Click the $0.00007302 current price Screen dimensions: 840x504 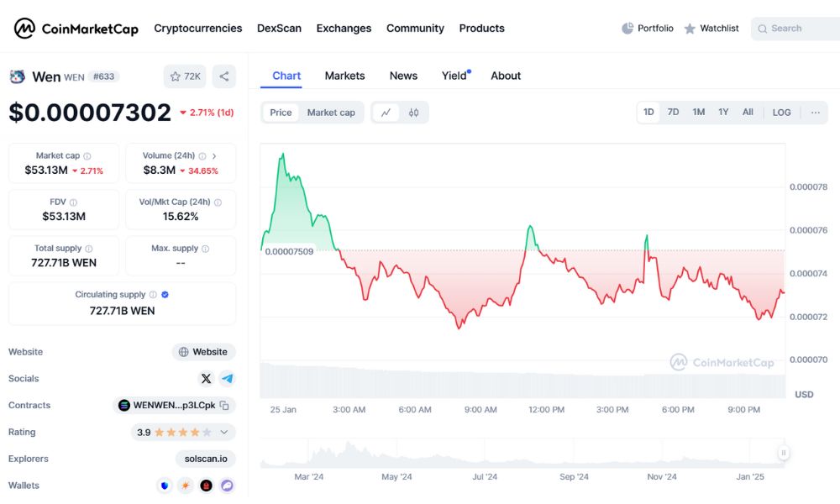coord(90,113)
